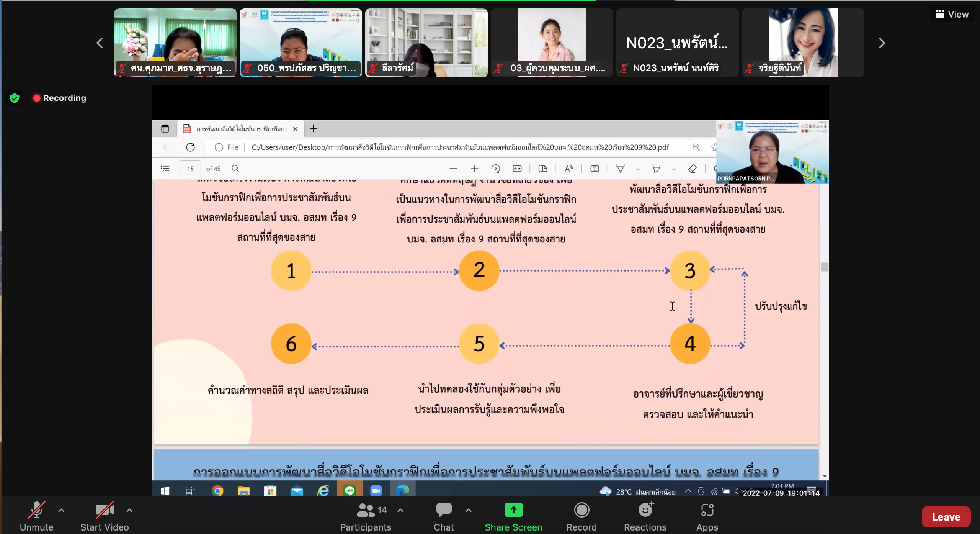Open the Participants list
The width and height of the screenshot is (980, 534).
[x=366, y=516]
